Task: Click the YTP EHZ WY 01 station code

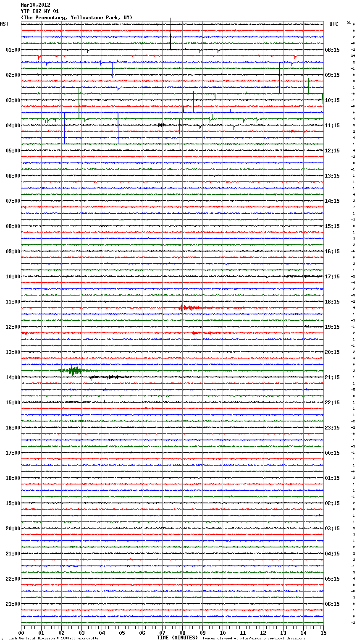Action: (40, 11)
